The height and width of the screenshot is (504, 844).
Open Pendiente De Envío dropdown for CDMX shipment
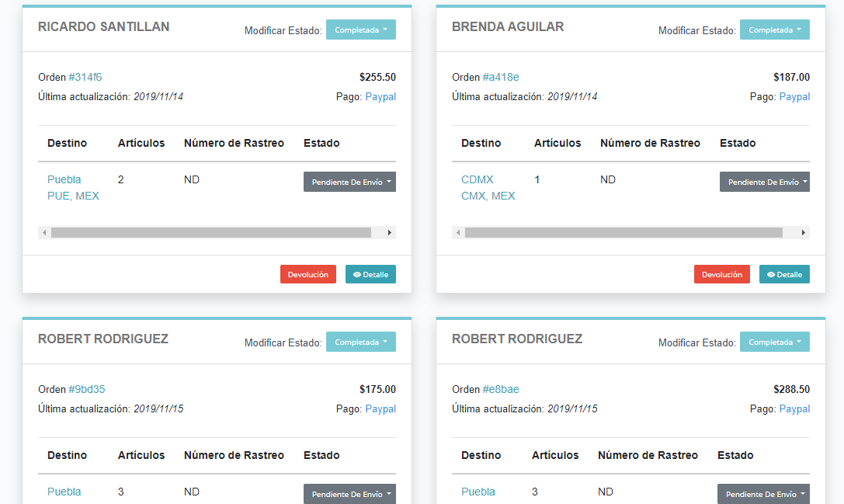point(765,182)
